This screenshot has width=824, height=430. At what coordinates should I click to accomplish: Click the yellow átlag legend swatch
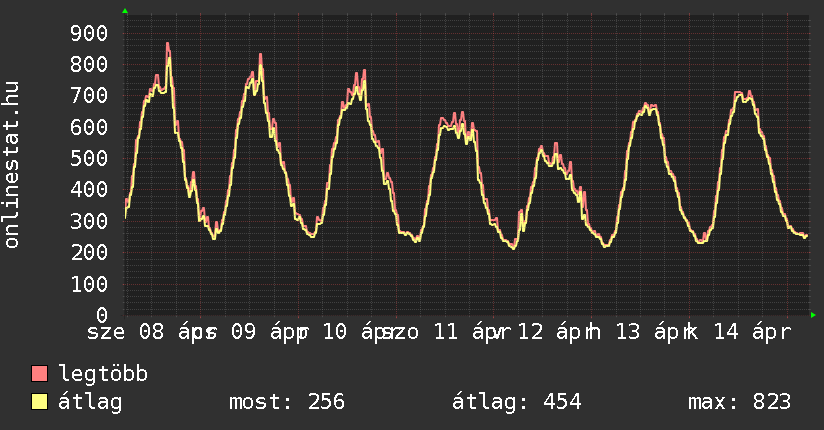(40, 402)
